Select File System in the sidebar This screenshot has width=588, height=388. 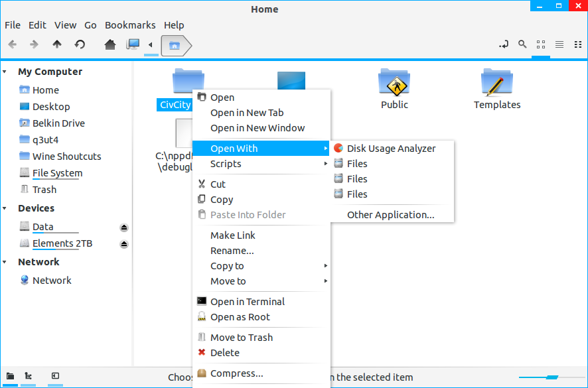tap(57, 173)
